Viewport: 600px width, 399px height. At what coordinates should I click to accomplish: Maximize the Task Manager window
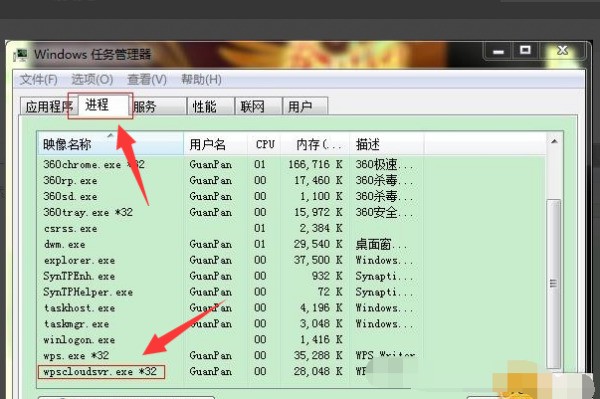[525, 51]
